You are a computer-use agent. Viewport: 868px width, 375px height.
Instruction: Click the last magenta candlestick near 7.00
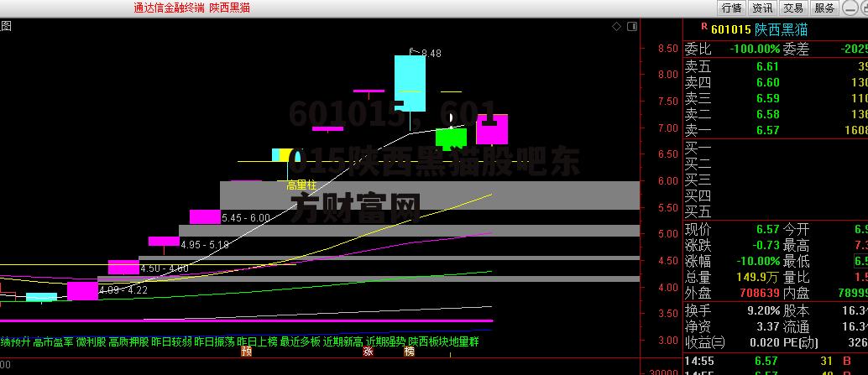tap(492, 129)
